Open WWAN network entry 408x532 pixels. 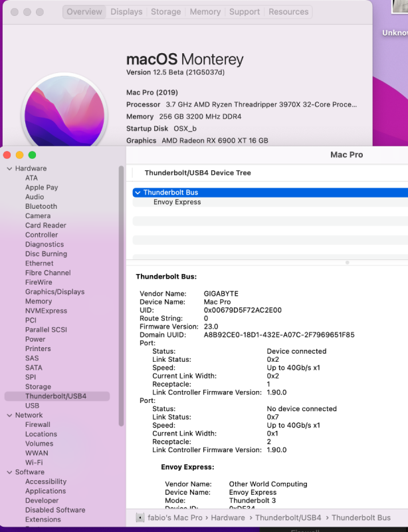pyautogui.click(x=37, y=454)
